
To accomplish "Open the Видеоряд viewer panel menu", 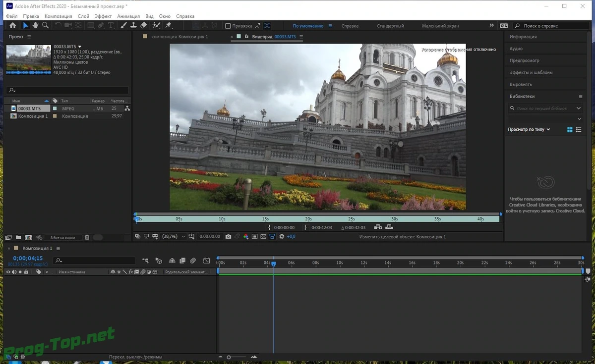I will tap(301, 37).
